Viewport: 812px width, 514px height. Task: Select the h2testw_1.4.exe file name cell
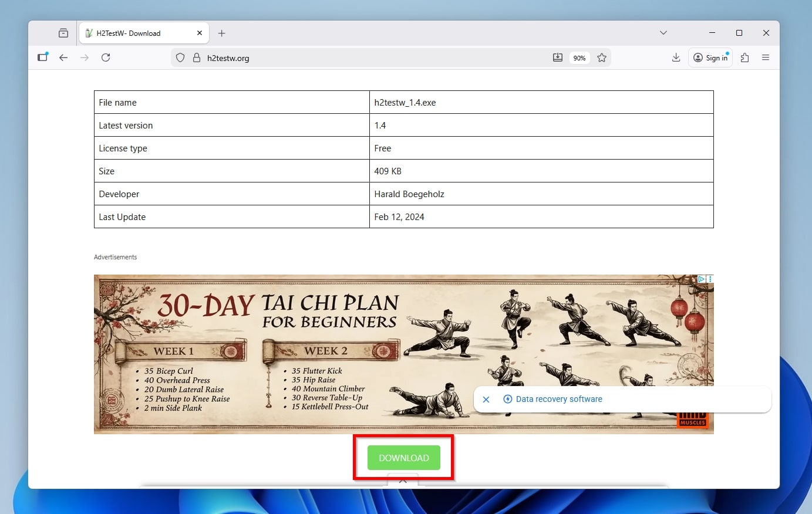click(x=541, y=102)
